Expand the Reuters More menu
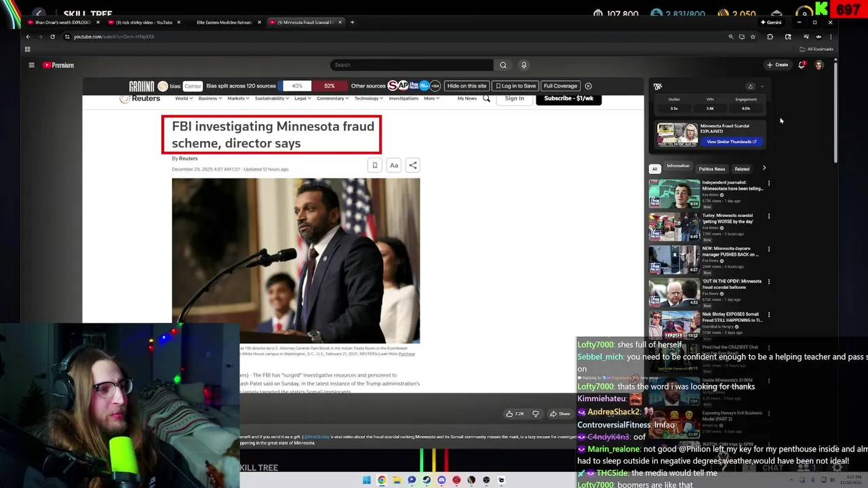 point(431,98)
